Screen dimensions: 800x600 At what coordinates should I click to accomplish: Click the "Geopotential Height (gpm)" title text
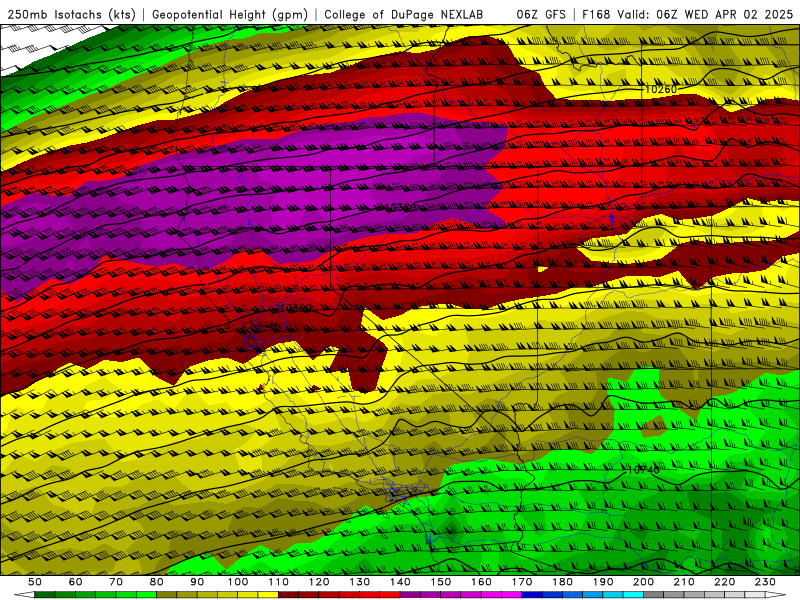point(230,14)
